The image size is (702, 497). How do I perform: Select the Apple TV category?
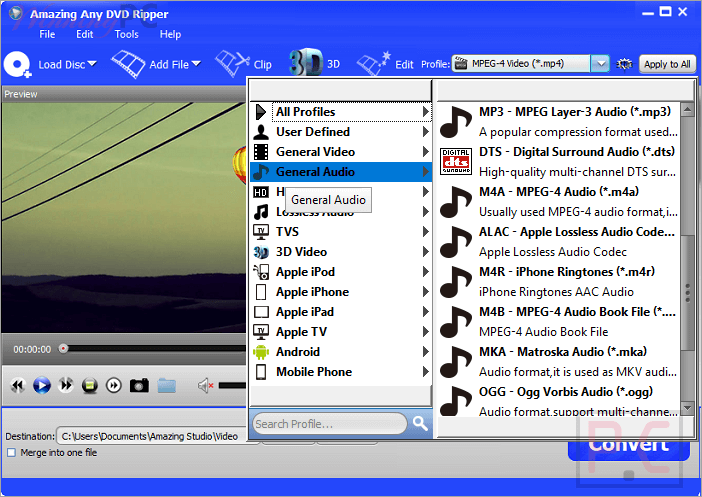[x=341, y=332]
